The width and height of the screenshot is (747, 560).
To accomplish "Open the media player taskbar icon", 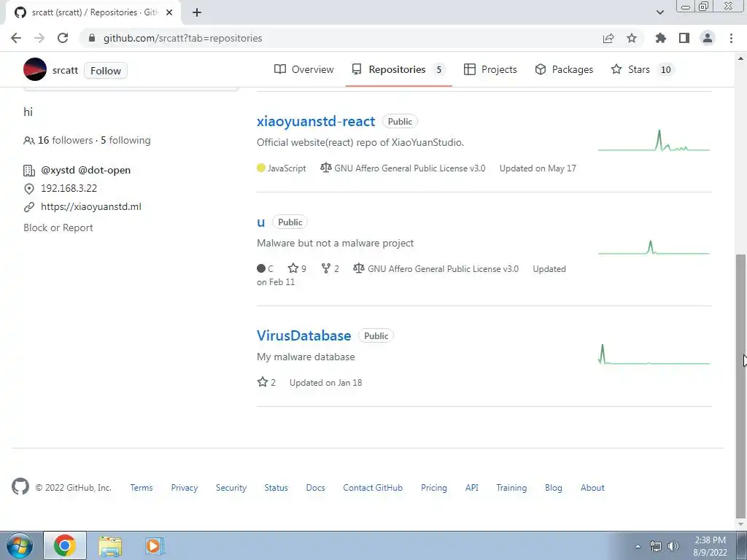I will tap(154, 545).
